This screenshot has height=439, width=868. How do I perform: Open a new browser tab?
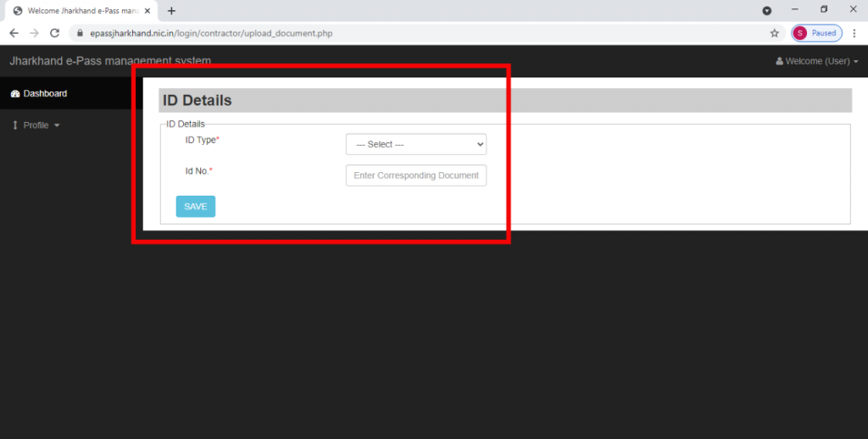tap(171, 10)
